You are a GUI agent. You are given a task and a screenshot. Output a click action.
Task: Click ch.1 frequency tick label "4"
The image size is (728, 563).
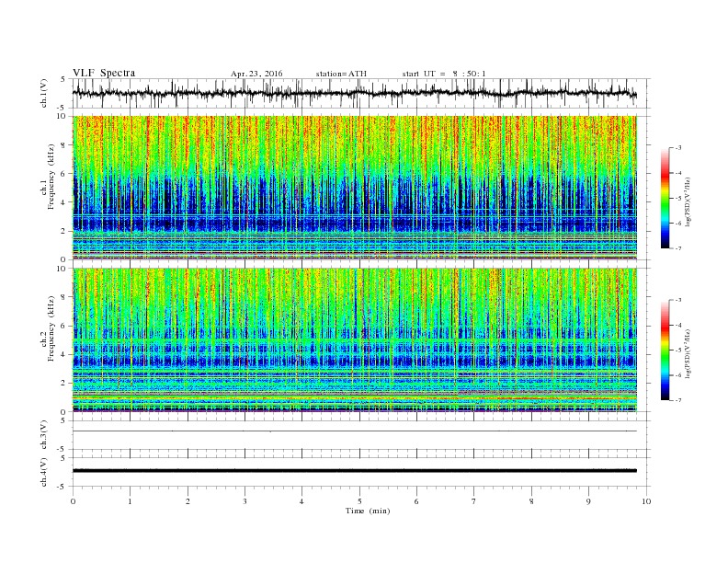pyautogui.click(x=63, y=202)
